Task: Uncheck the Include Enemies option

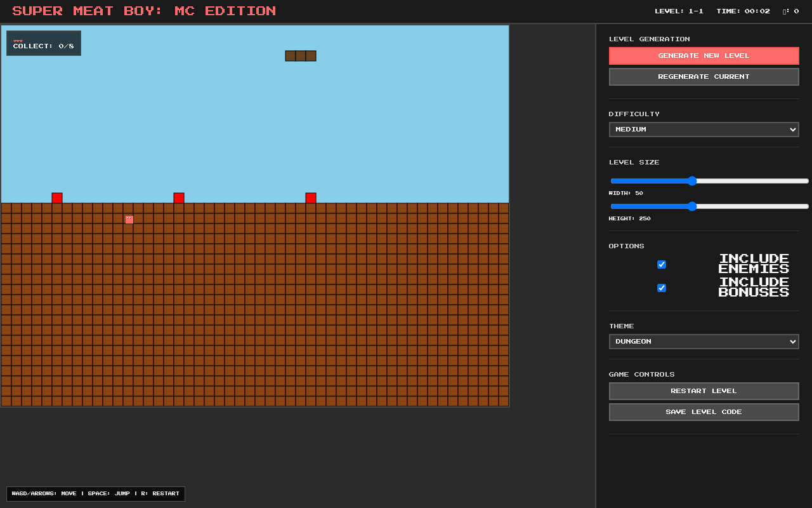Action: coord(661,264)
